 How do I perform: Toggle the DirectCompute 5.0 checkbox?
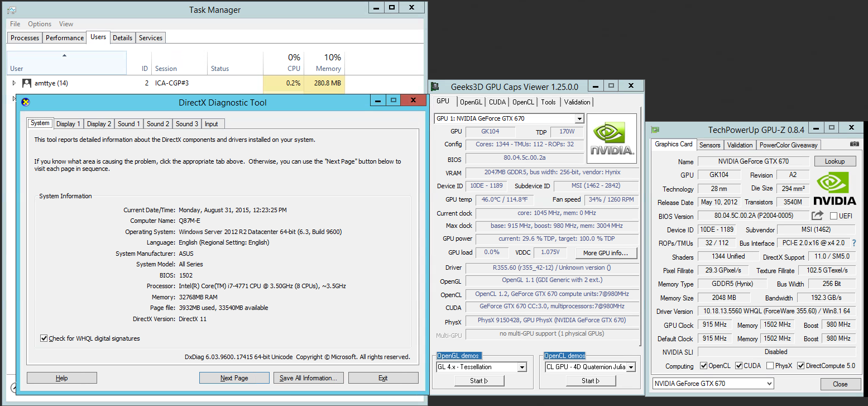(x=801, y=366)
